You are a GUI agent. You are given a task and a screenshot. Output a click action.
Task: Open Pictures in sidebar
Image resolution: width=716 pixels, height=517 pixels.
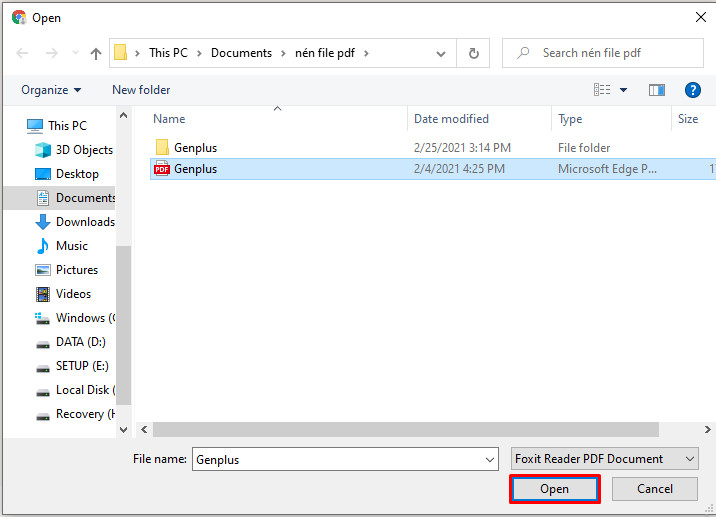click(x=67, y=270)
